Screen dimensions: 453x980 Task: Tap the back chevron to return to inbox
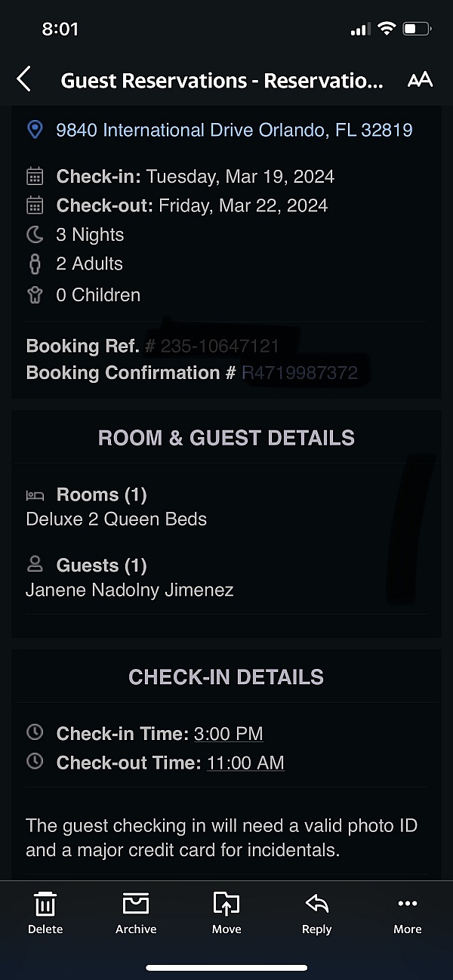(x=23, y=79)
